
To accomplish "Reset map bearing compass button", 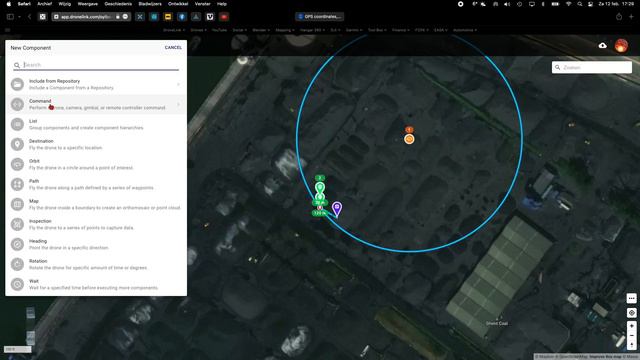I will click(x=631, y=345).
